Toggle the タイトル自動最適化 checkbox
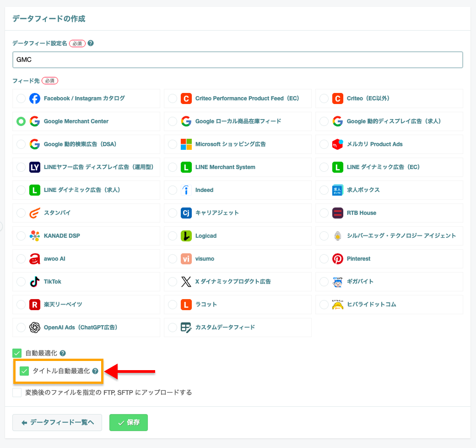Screen dimensions: 476x448 (x=24, y=371)
